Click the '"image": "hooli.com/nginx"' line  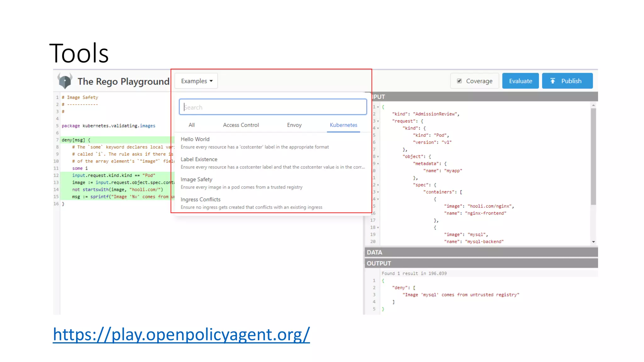479,206
